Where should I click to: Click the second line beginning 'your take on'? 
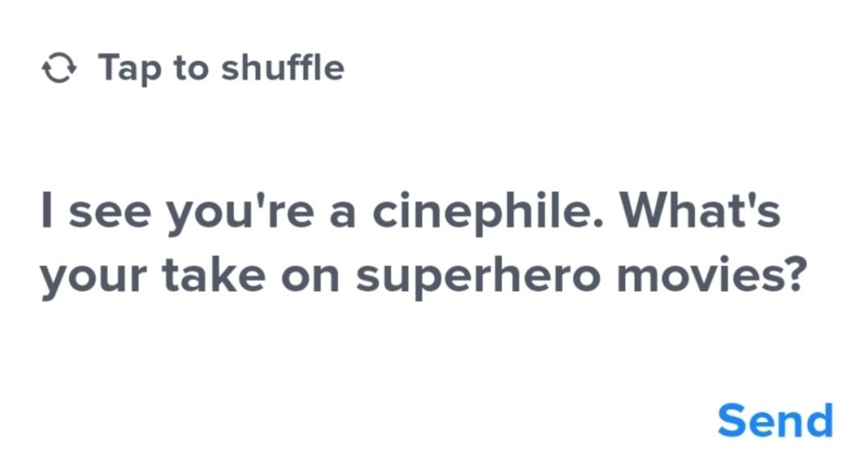tap(422, 277)
